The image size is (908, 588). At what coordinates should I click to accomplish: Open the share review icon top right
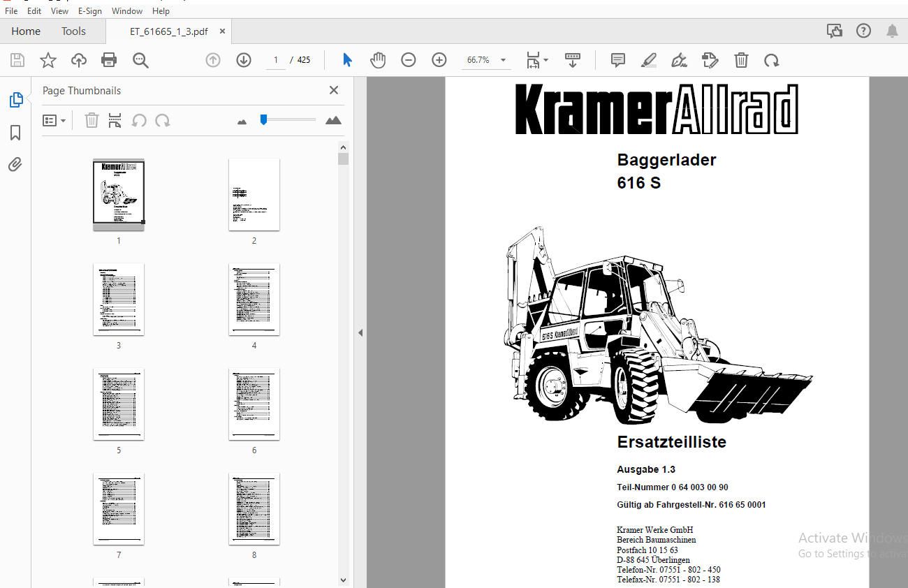[834, 31]
